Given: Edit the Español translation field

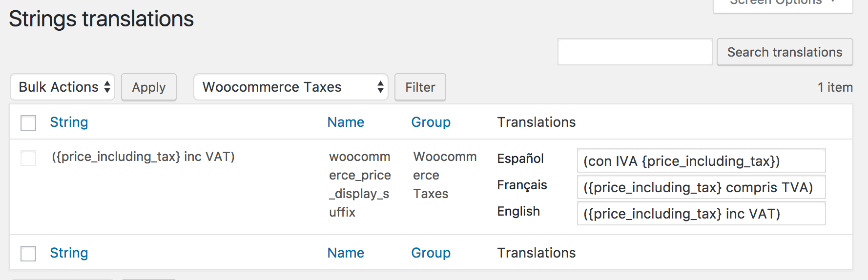Looking at the screenshot, I should point(701,161).
